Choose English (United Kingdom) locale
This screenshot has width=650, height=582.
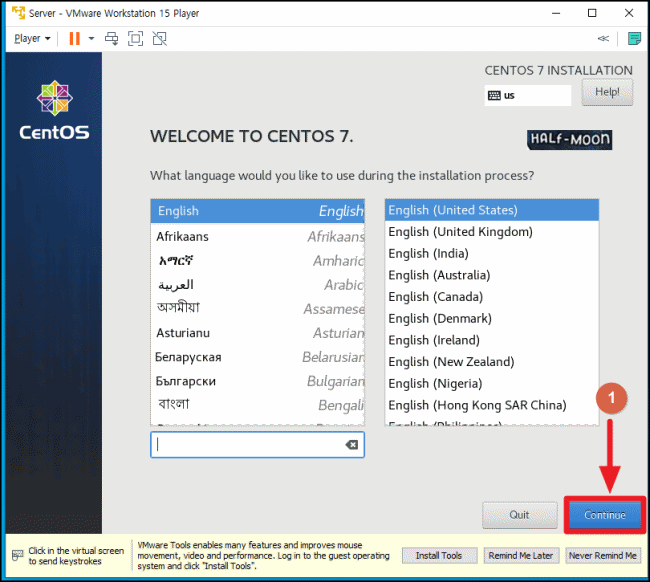coord(492,232)
